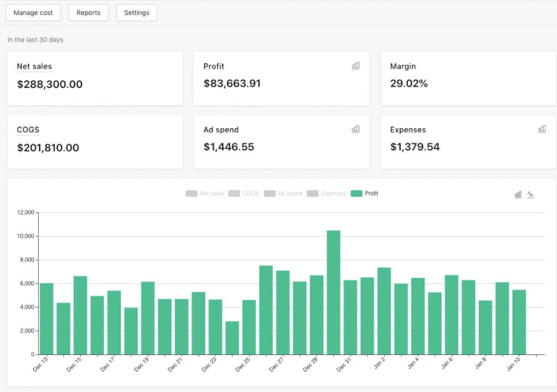
Task: Click the tallest profit bar near Dec 30
Action: 333,293
